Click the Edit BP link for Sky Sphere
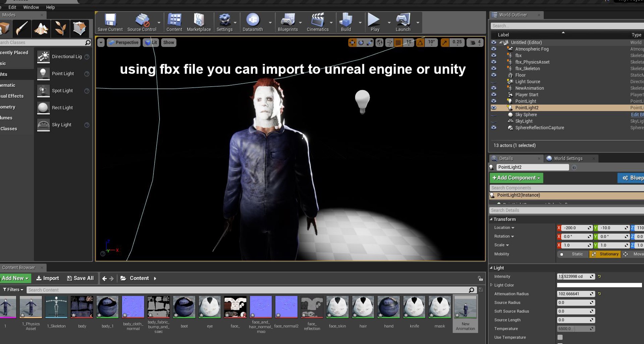This screenshot has height=344, width=644. (x=637, y=115)
